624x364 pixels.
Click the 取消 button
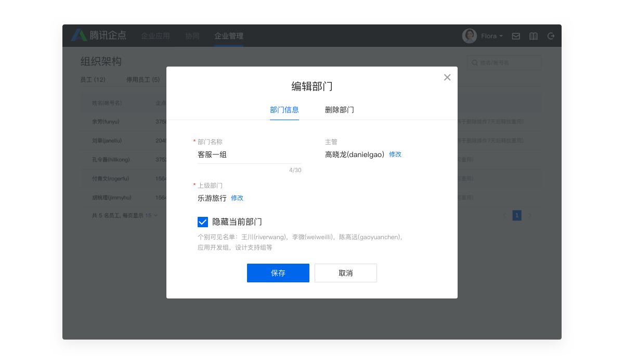pos(345,273)
